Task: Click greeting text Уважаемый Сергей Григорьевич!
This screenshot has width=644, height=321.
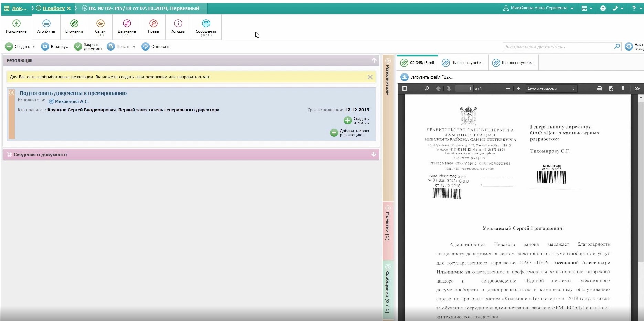Action: pos(523,228)
